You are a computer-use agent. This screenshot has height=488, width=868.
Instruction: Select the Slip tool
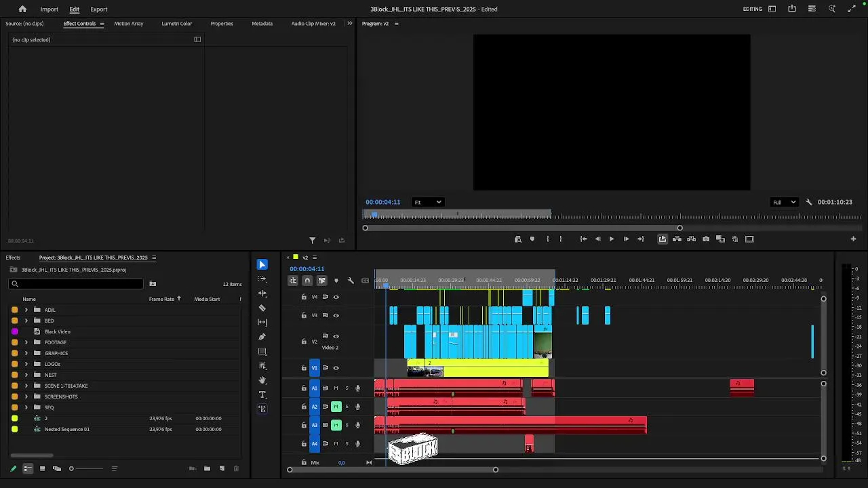click(262, 322)
